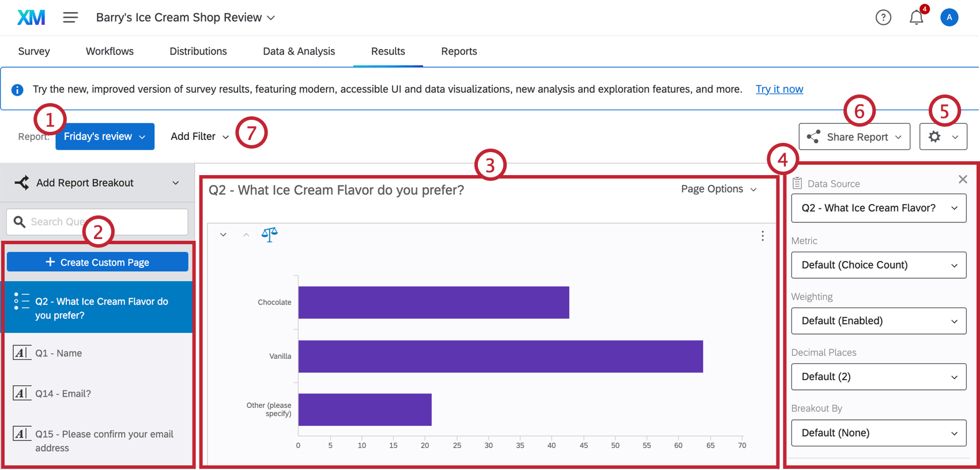Open the help question mark icon
The width and height of the screenshot is (980, 470).
coord(883,18)
